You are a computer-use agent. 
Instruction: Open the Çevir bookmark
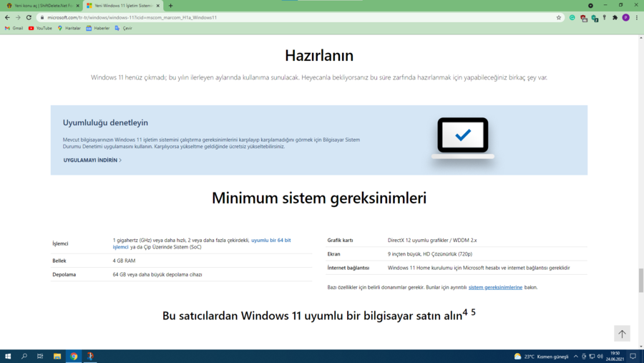(x=124, y=29)
